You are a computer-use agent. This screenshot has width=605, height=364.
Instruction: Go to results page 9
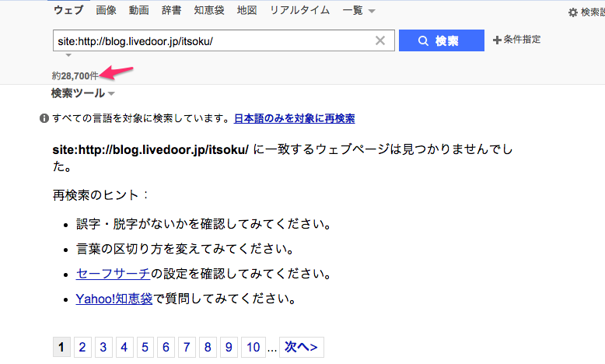tap(229, 347)
